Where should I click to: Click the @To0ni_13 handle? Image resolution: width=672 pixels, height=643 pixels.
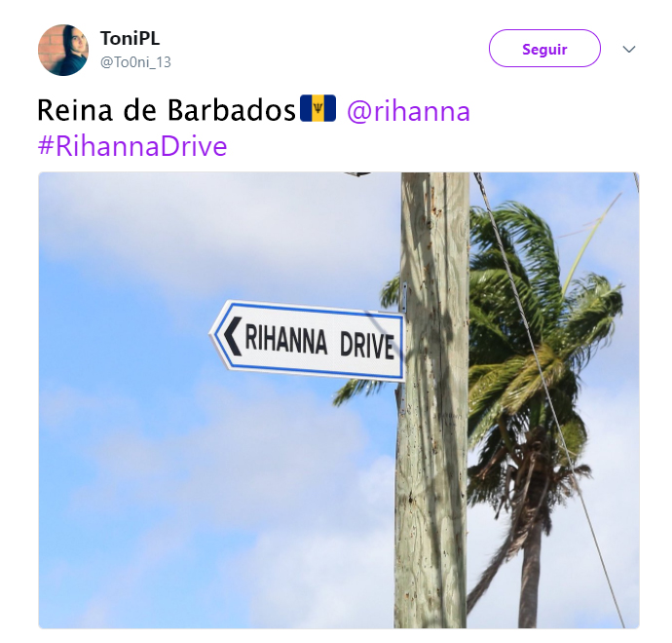135,62
